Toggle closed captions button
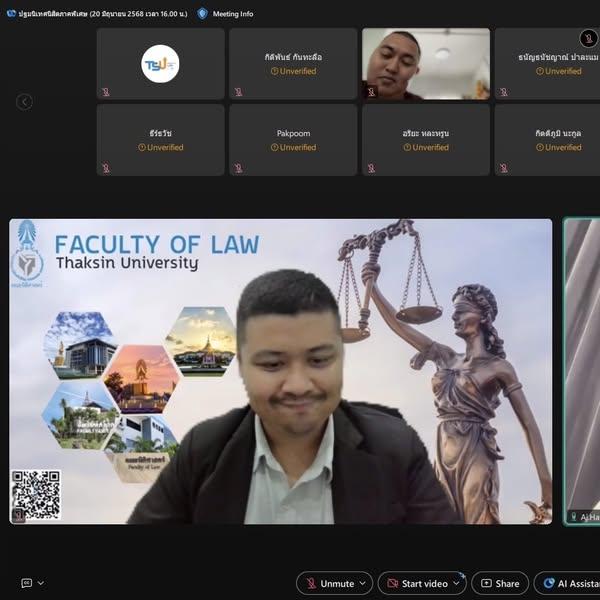Viewport: 600px width, 600px height. (26, 583)
